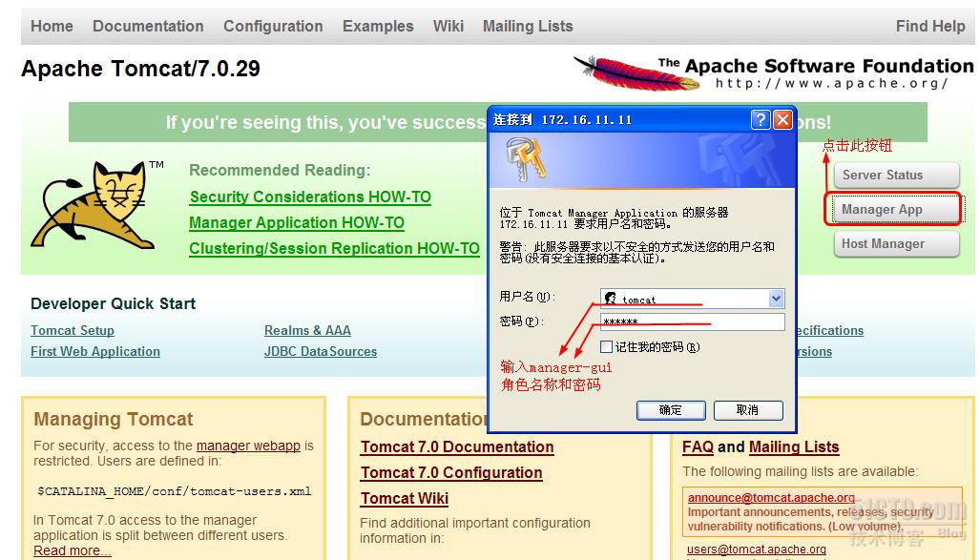Click Find Help in the nav bar

930,27
